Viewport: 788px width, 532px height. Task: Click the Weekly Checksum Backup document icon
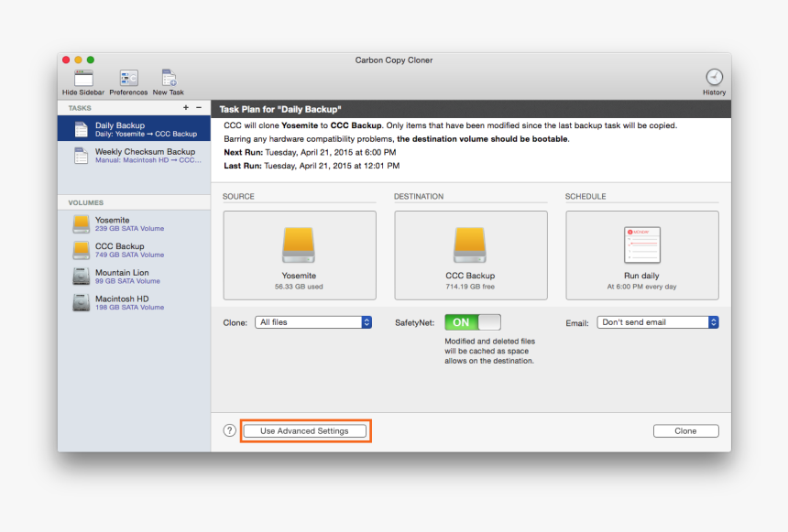tap(82, 156)
